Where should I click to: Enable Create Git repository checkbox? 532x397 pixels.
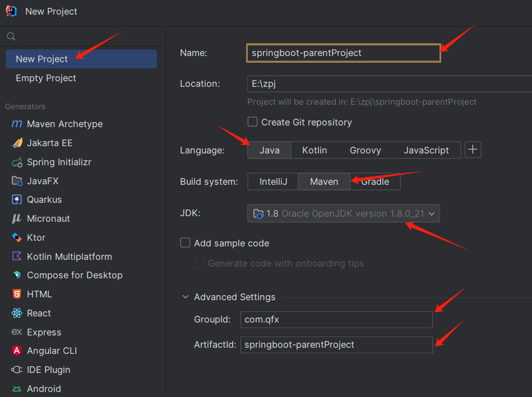(253, 122)
